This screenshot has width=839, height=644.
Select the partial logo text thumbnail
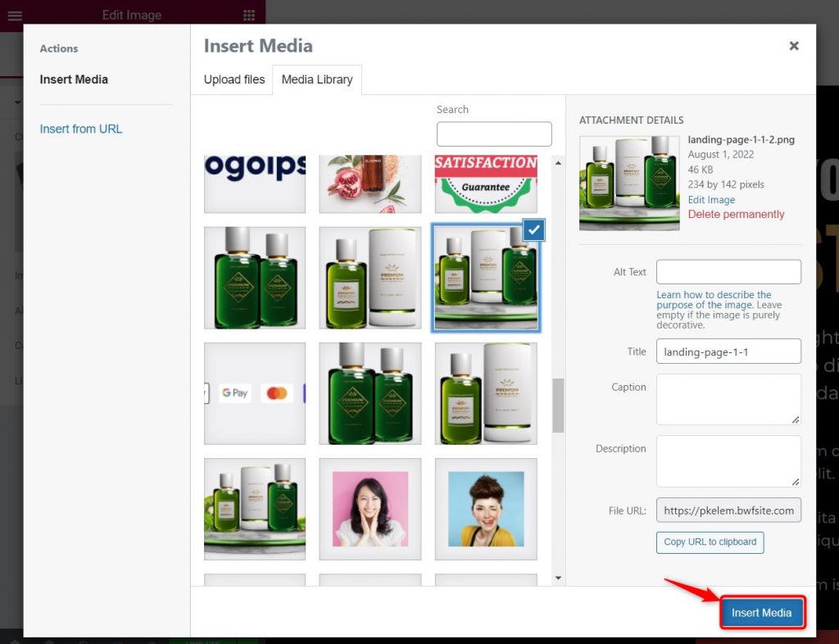point(255,184)
